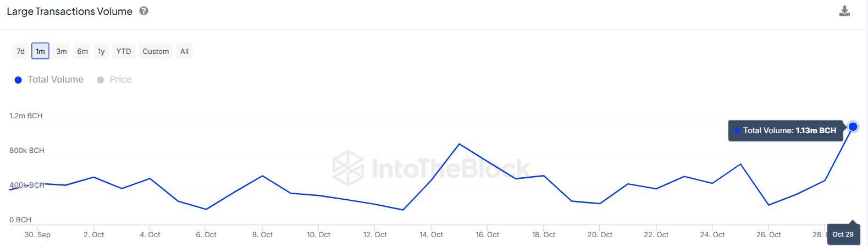Show year-to-date with YTD
The image size is (868, 246).
[x=124, y=51]
